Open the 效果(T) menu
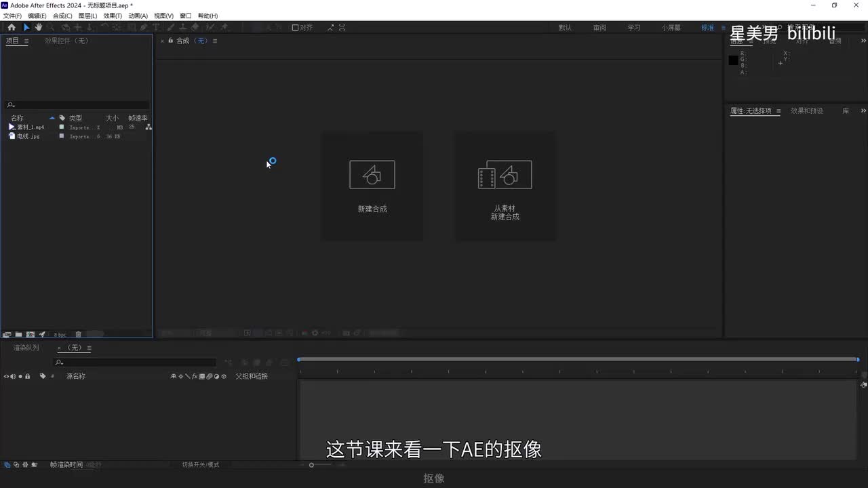This screenshot has width=868, height=488. (113, 16)
